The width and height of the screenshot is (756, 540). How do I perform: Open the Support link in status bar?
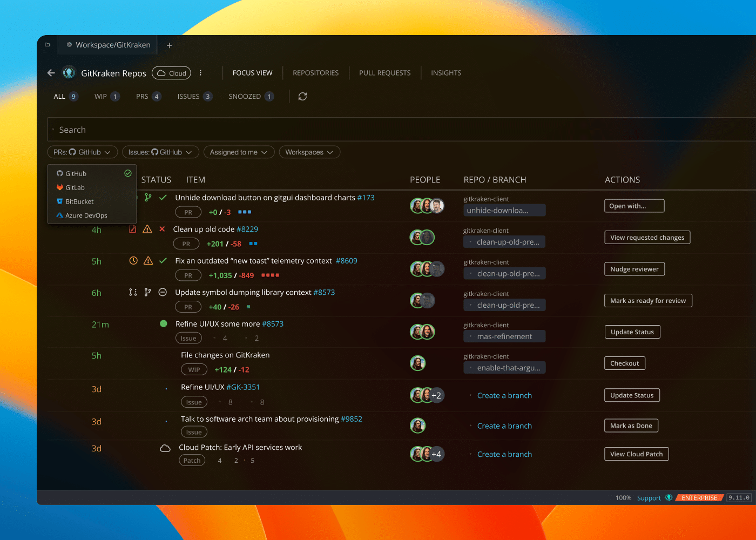[x=649, y=498]
